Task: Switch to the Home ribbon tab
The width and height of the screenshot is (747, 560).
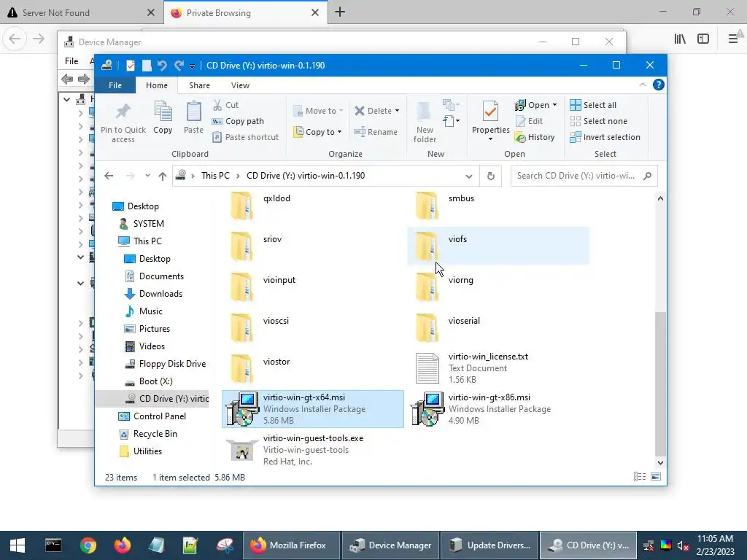Action: pos(157,85)
